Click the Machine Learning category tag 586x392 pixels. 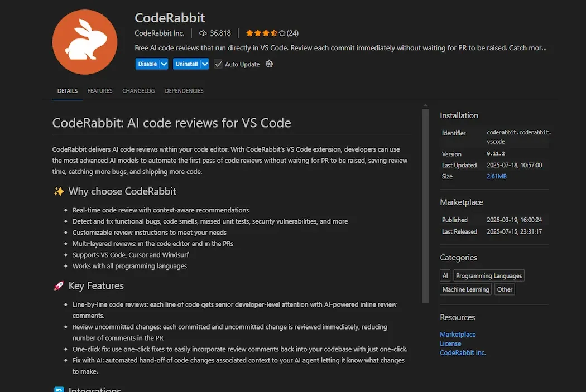pos(465,289)
